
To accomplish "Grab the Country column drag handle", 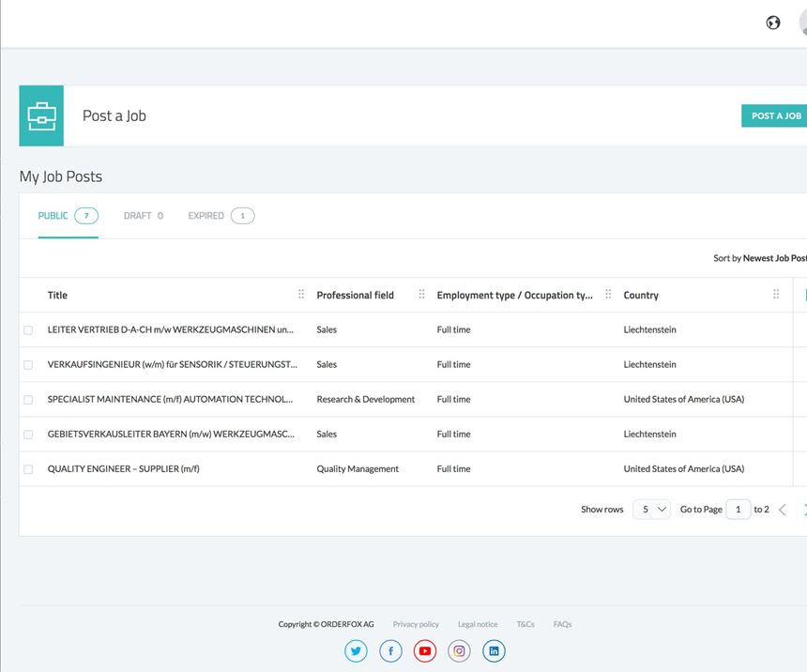I will 776,294.
